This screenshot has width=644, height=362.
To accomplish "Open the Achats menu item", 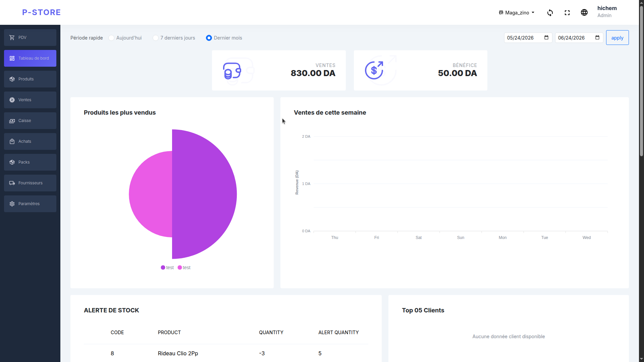I will click(30, 141).
